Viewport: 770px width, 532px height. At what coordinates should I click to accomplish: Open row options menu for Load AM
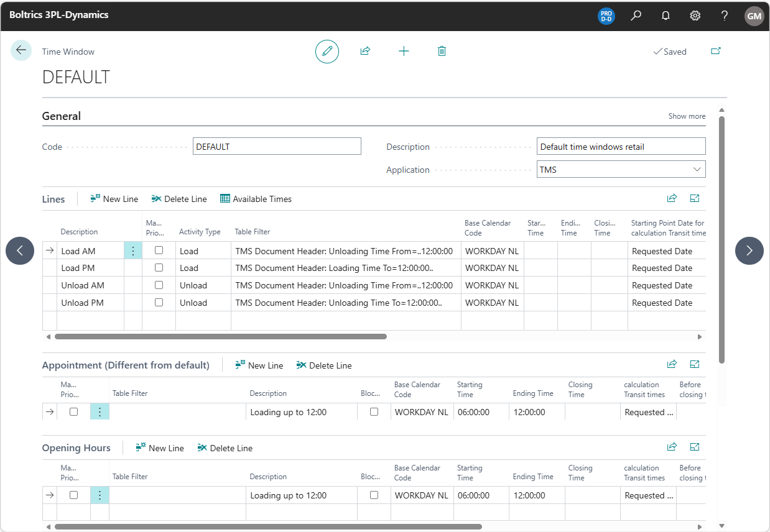tap(133, 251)
